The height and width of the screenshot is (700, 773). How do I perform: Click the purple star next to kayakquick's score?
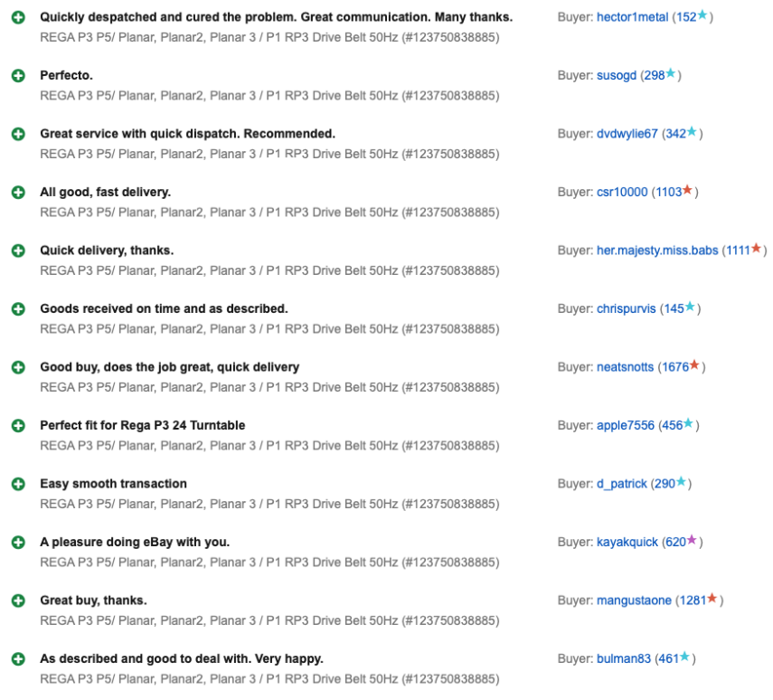[692, 541]
